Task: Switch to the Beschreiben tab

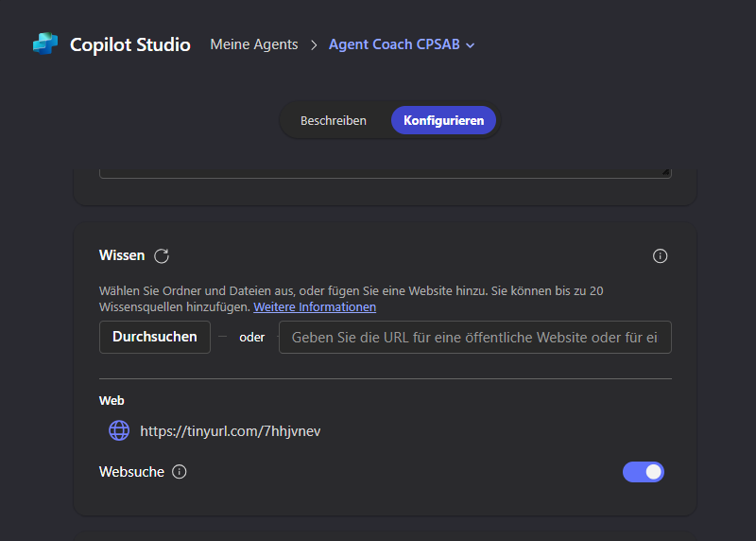Action: (x=334, y=121)
